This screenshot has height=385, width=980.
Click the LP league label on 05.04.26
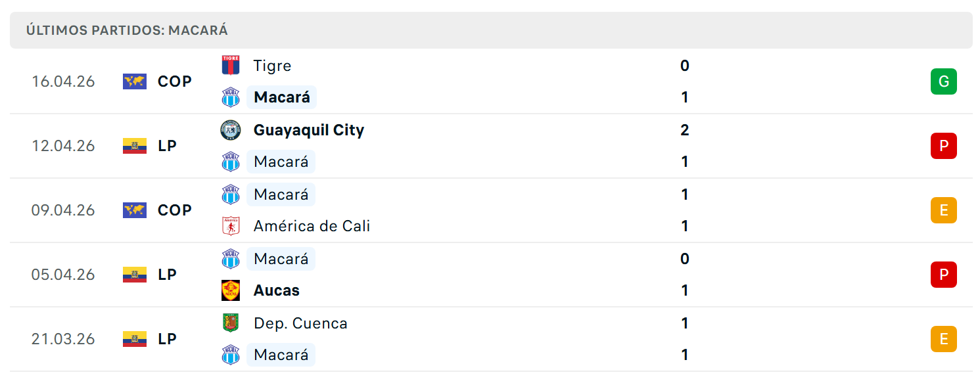(x=168, y=275)
